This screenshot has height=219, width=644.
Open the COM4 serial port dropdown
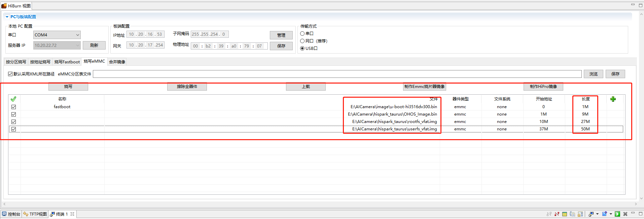click(x=57, y=35)
